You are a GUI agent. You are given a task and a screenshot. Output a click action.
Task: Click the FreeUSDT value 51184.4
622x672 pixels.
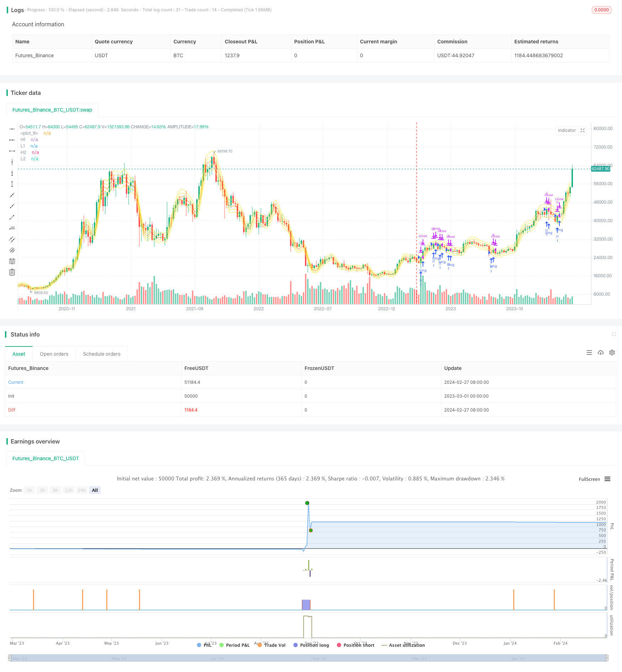[x=192, y=382]
